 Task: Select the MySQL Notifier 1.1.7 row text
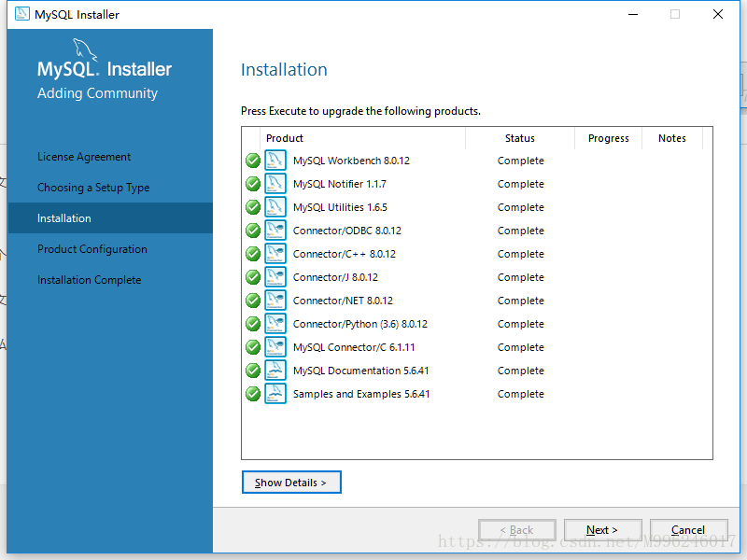point(340,184)
